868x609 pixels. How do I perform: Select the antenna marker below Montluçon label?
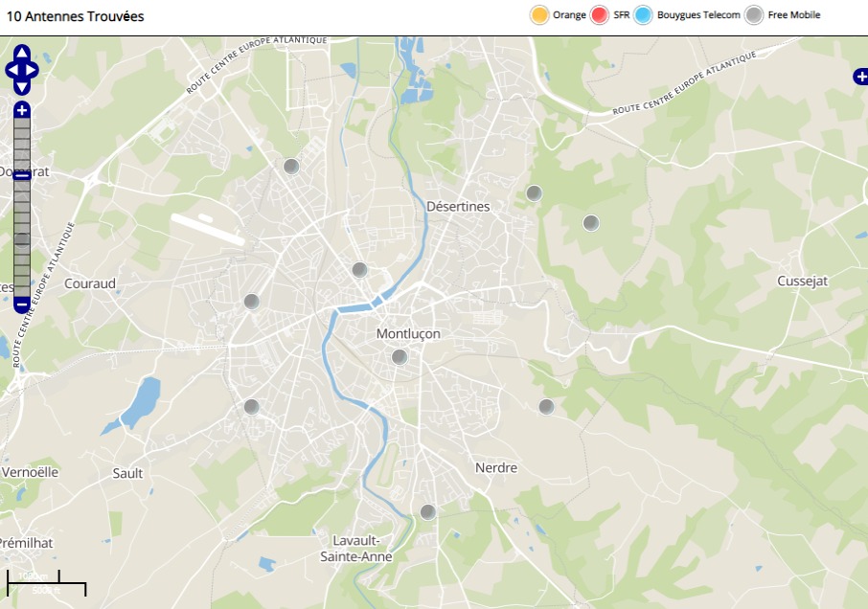tap(400, 357)
